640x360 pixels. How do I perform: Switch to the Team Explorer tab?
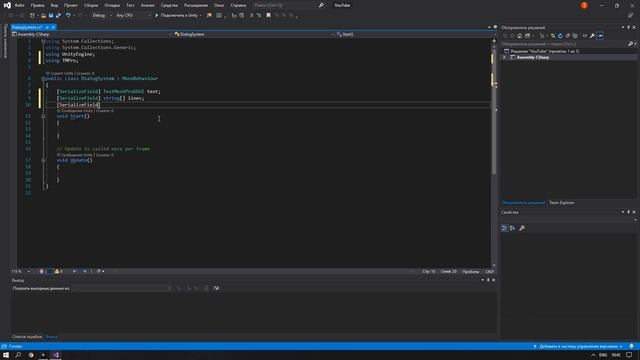coord(561,203)
